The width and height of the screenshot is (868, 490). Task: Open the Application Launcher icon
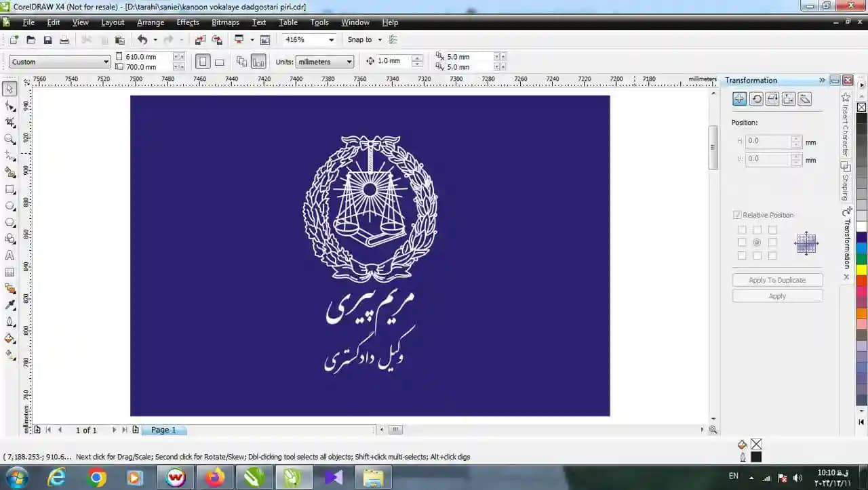239,40
